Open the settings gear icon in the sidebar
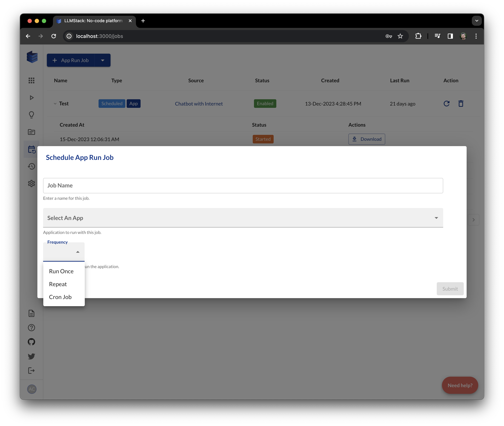The width and height of the screenshot is (504, 426). (31, 183)
